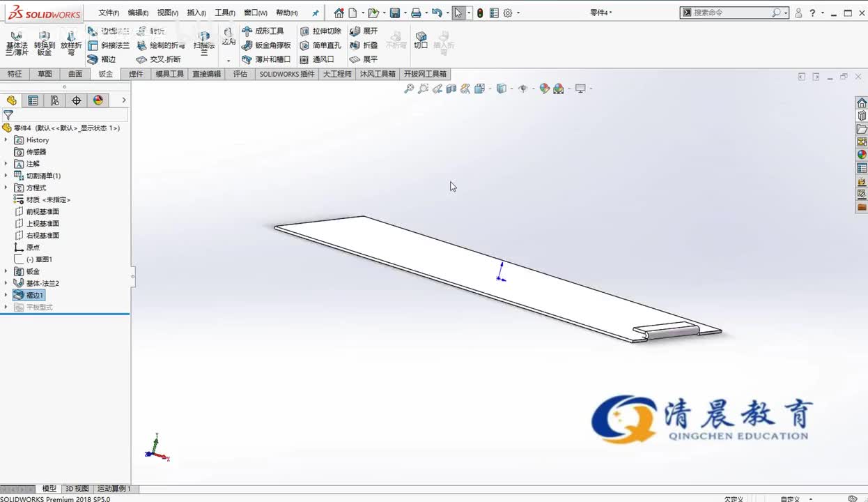Viewport: 868px width, 502px height.
Task: Select Sheet Metal Gusset (钣金角撑板)
Action: pyautogui.click(x=266, y=45)
